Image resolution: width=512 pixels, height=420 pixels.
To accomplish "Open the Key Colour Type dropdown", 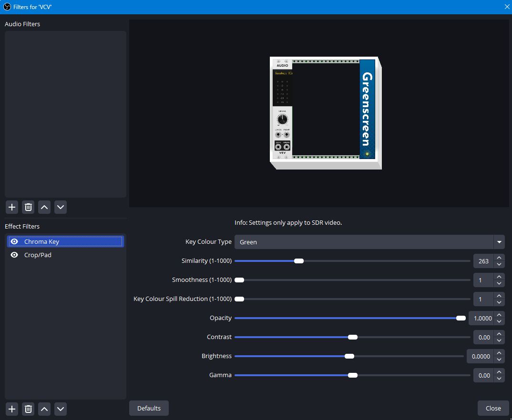I will pyautogui.click(x=369, y=242).
